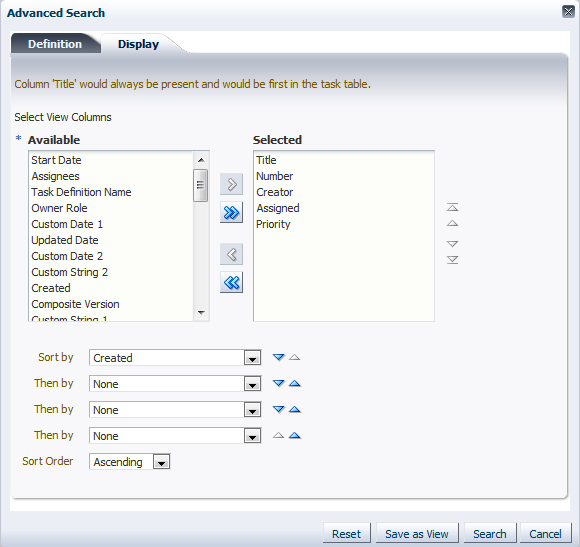Select Priority in the Selected list
580x547 pixels.
[x=273, y=224]
